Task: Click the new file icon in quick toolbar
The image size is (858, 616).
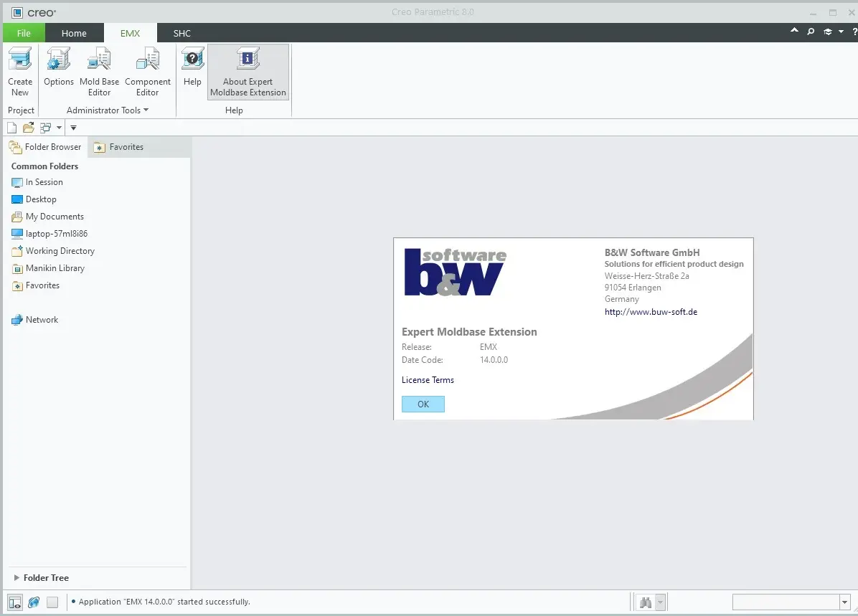Action: coord(11,128)
